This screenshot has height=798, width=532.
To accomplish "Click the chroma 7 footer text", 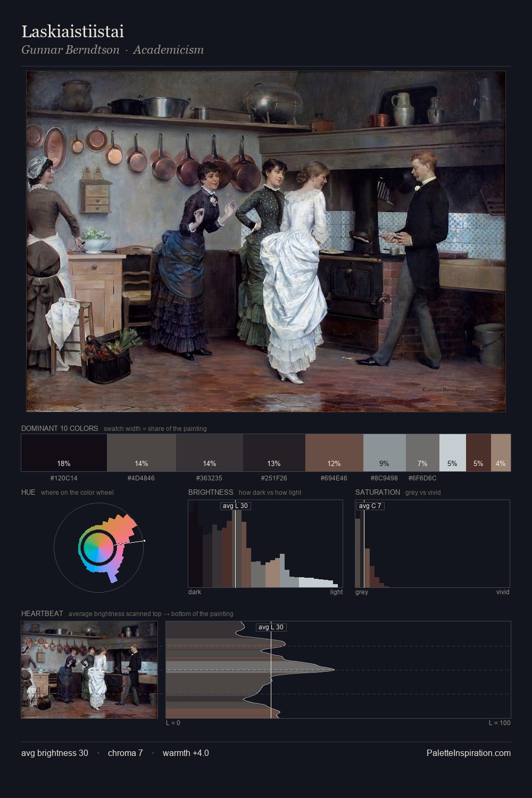I will pyautogui.click(x=125, y=753).
